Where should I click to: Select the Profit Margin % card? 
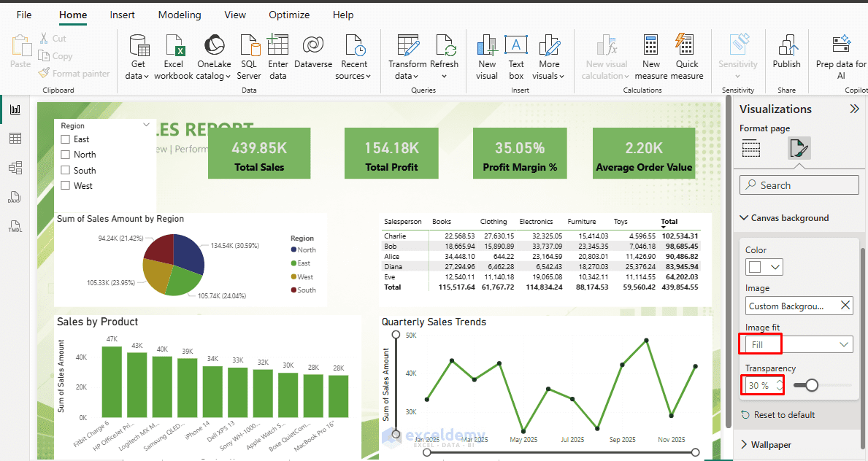pyautogui.click(x=520, y=153)
